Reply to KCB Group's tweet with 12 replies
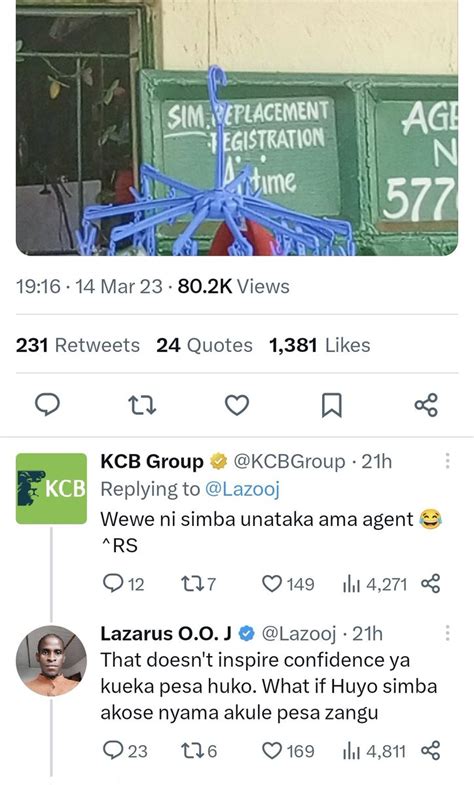The image size is (474, 785). click(123, 584)
